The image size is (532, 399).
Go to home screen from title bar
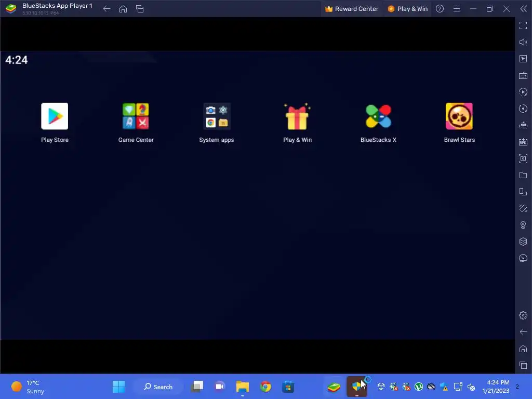[x=123, y=9]
